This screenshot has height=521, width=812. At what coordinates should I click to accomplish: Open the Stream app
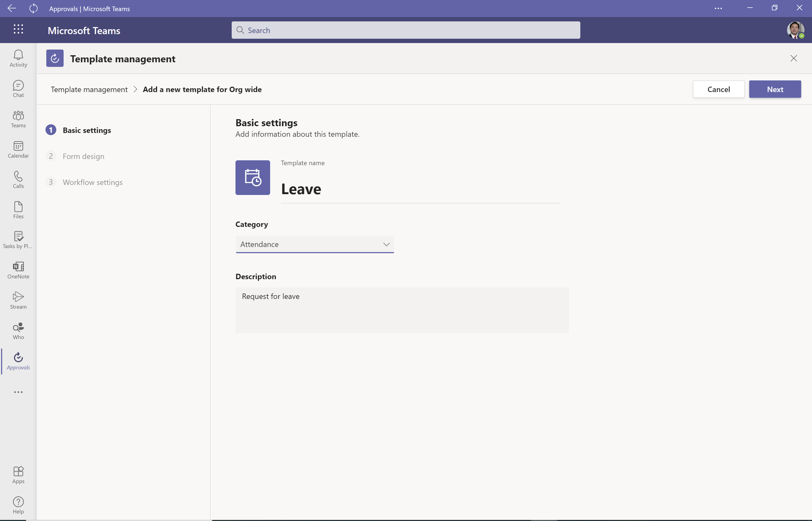coord(18,300)
